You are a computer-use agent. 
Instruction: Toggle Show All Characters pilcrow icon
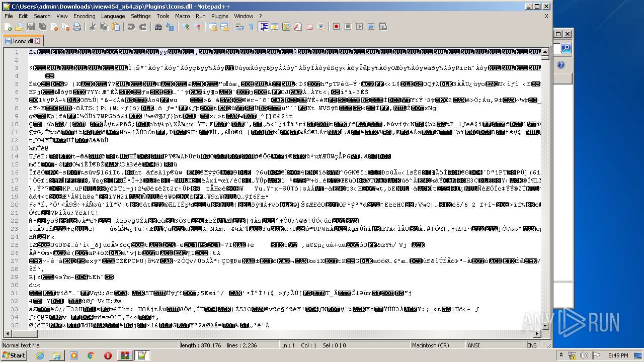click(252, 27)
